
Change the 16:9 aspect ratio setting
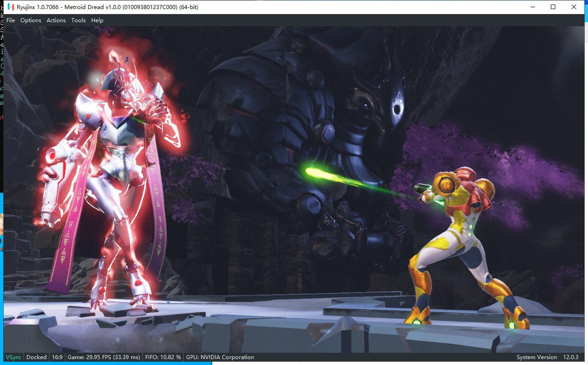(57, 357)
